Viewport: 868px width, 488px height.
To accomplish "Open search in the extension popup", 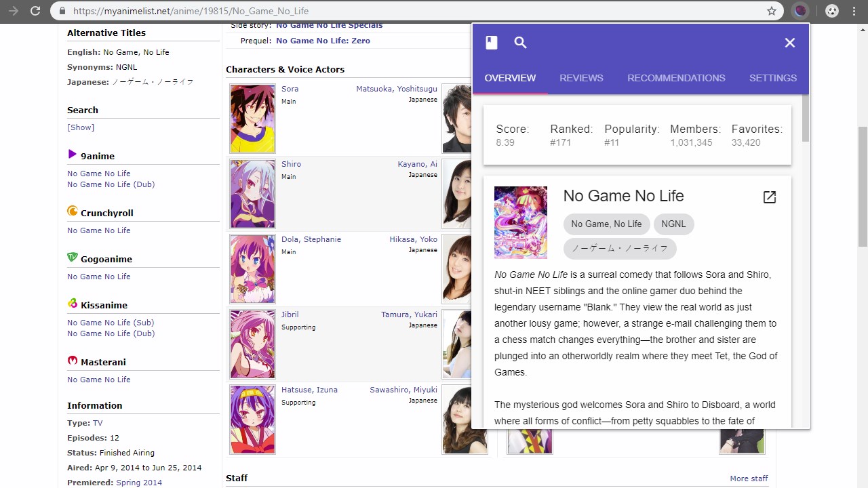I will [520, 43].
